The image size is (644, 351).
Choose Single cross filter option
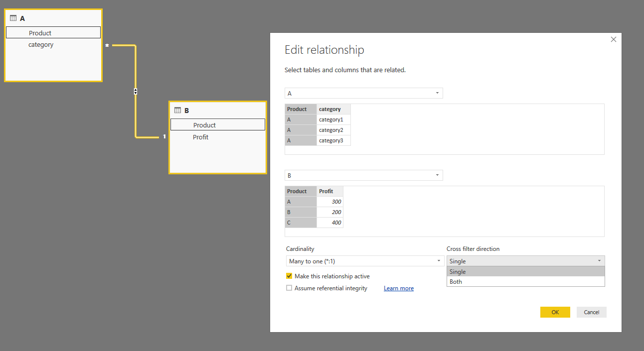pos(525,272)
